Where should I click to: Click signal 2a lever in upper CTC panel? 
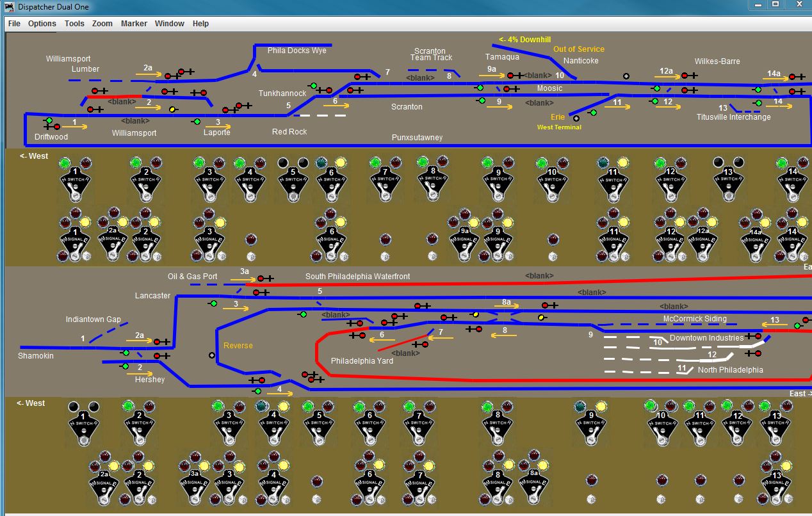tap(112, 243)
